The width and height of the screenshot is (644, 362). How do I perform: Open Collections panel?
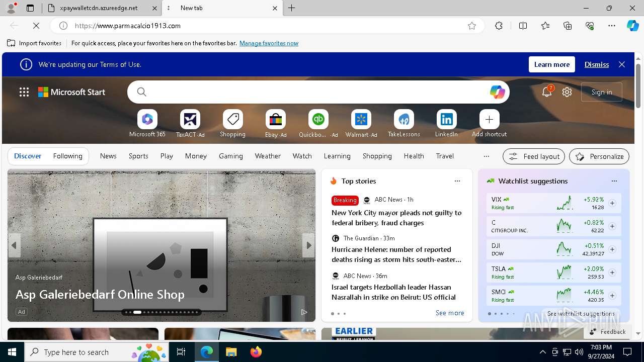[x=568, y=26]
